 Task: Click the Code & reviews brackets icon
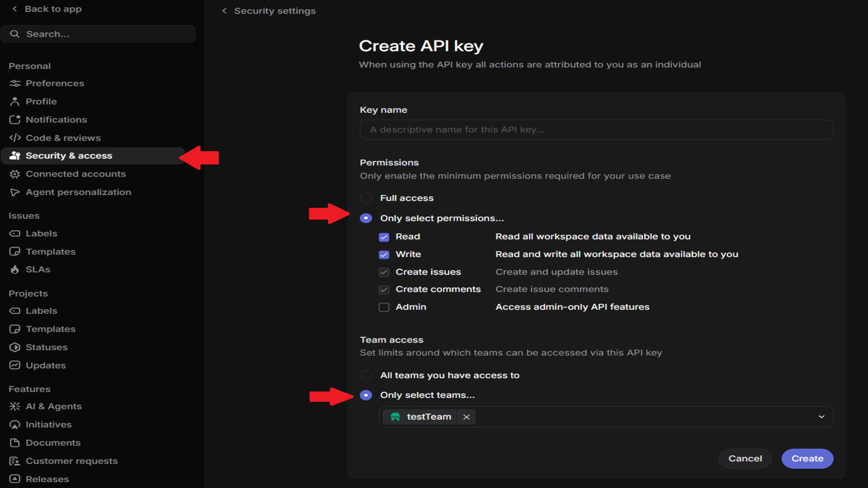15,137
